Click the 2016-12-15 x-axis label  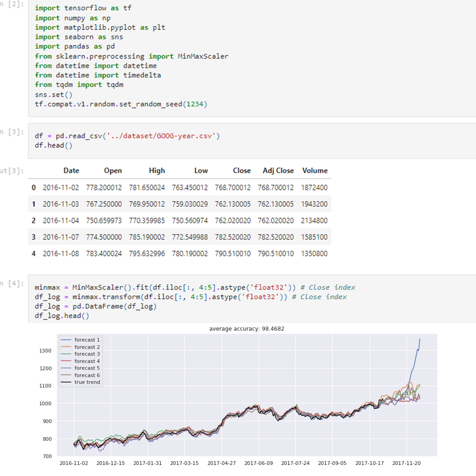[x=111, y=463]
